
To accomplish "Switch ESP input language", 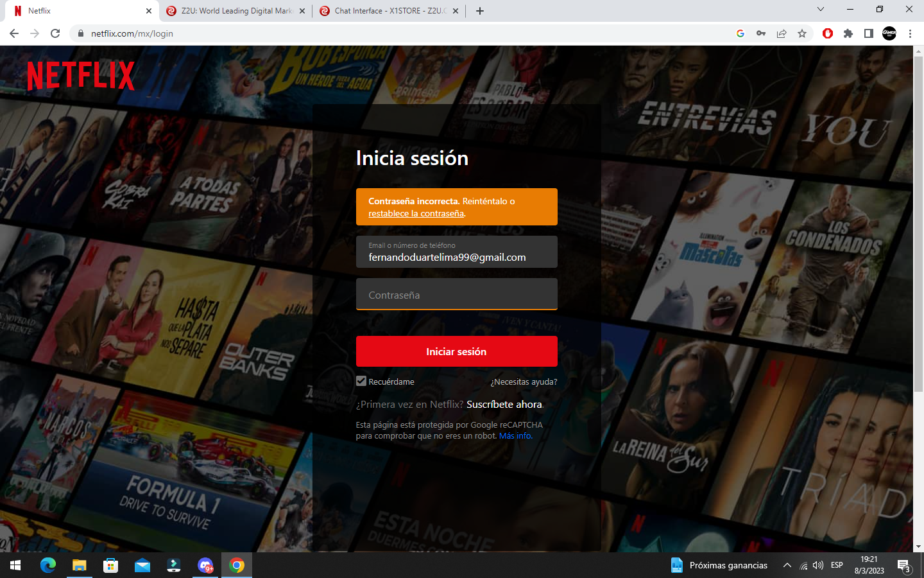I will (837, 565).
